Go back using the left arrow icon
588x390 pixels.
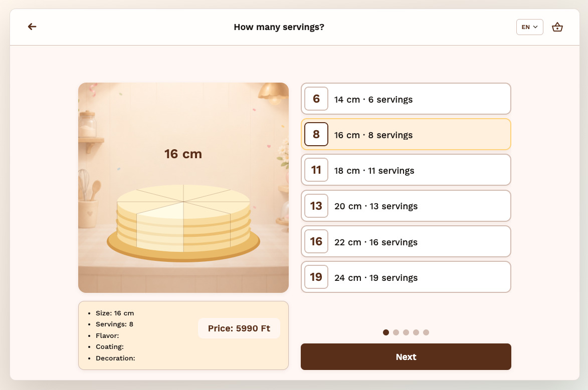coord(32,27)
